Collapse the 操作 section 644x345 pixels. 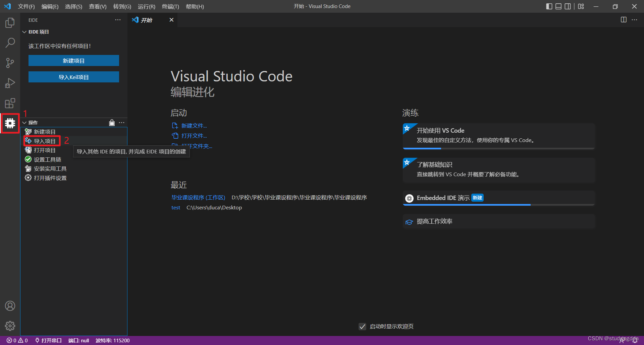point(24,123)
